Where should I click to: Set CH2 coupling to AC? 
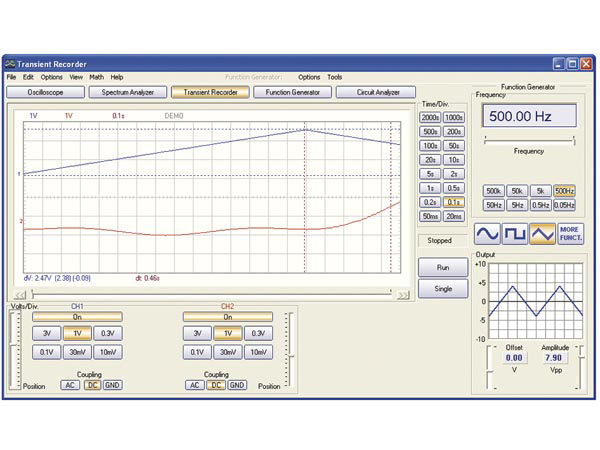click(195, 385)
